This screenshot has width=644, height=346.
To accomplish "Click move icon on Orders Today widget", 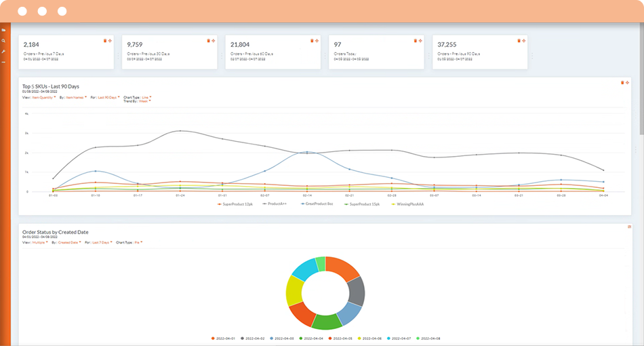I will pyautogui.click(x=420, y=41).
